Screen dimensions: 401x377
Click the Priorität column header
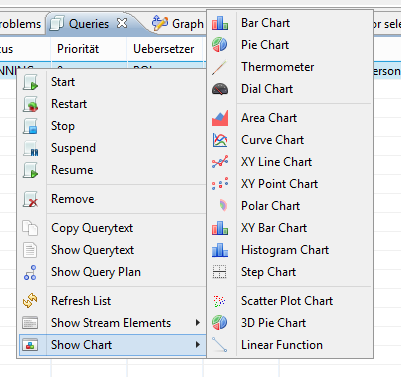[78, 49]
